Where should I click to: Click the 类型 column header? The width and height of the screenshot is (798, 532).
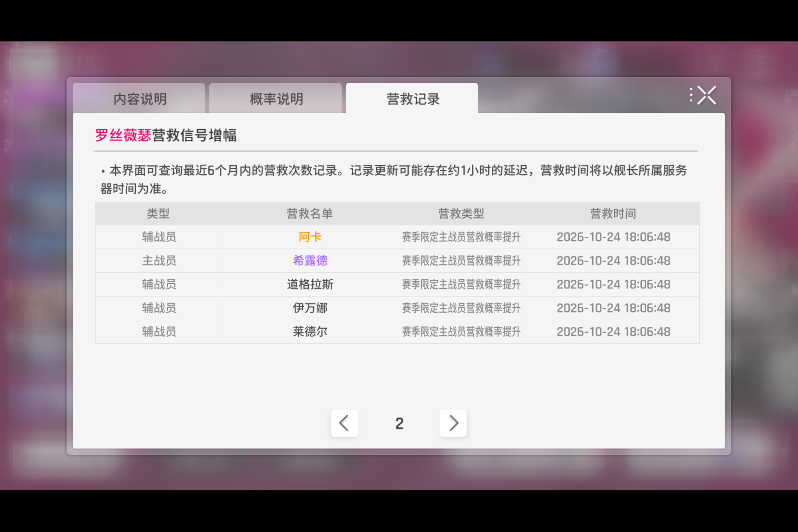coord(158,214)
